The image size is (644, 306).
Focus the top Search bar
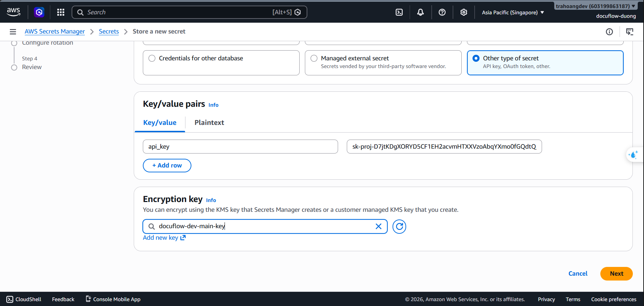click(189, 12)
